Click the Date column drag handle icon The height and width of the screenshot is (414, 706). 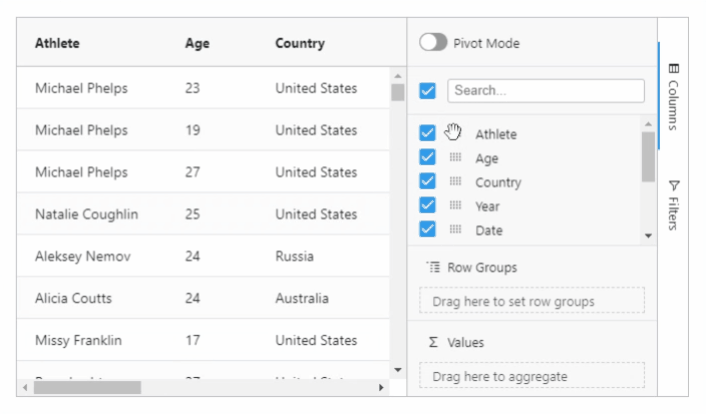click(455, 230)
